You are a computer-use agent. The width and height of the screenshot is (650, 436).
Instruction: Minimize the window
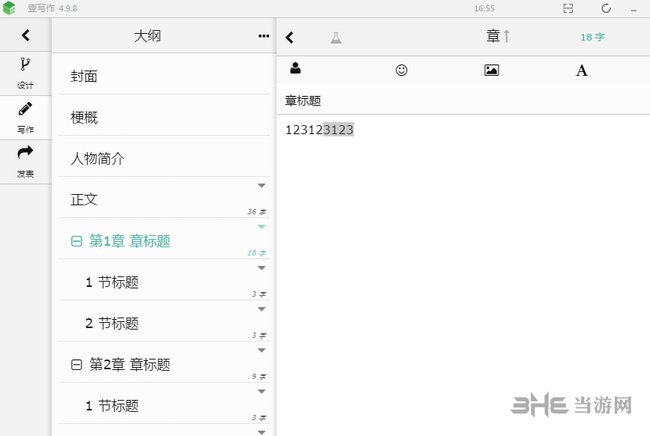tap(633, 10)
